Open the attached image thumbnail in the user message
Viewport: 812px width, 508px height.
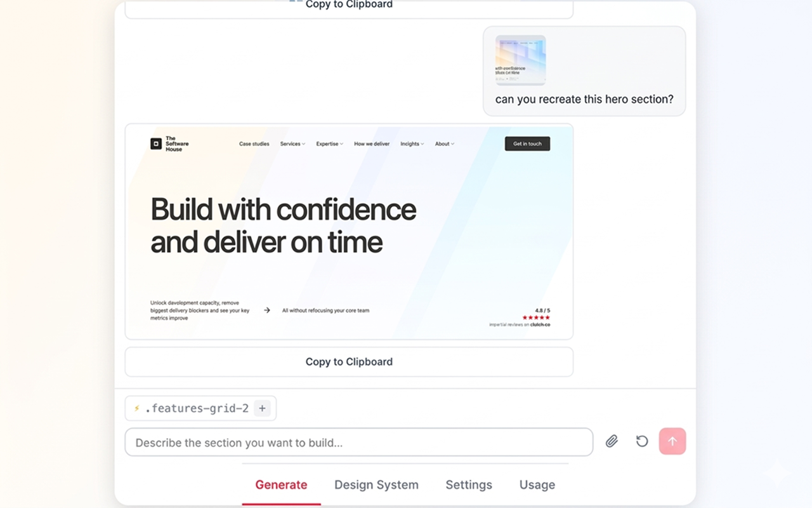[x=520, y=60]
